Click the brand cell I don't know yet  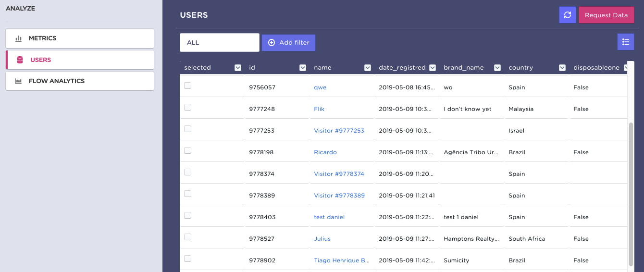(468, 109)
